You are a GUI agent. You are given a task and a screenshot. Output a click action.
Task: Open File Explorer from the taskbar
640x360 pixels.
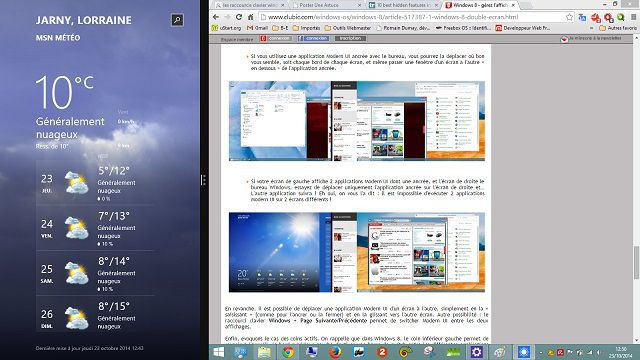264,352
